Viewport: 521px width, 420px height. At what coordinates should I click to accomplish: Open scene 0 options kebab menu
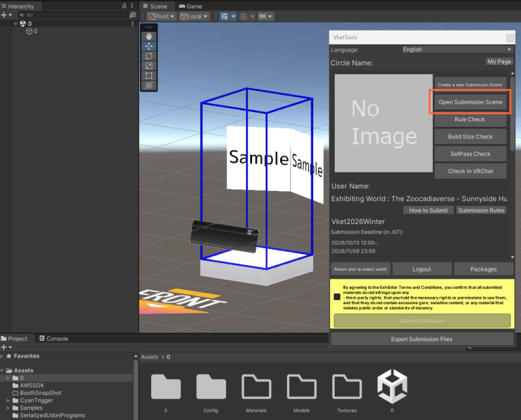pos(133,24)
